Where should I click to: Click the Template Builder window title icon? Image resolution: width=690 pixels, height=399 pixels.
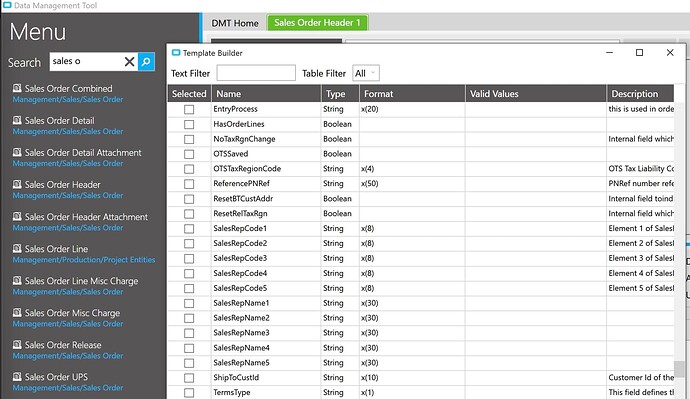point(176,53)
